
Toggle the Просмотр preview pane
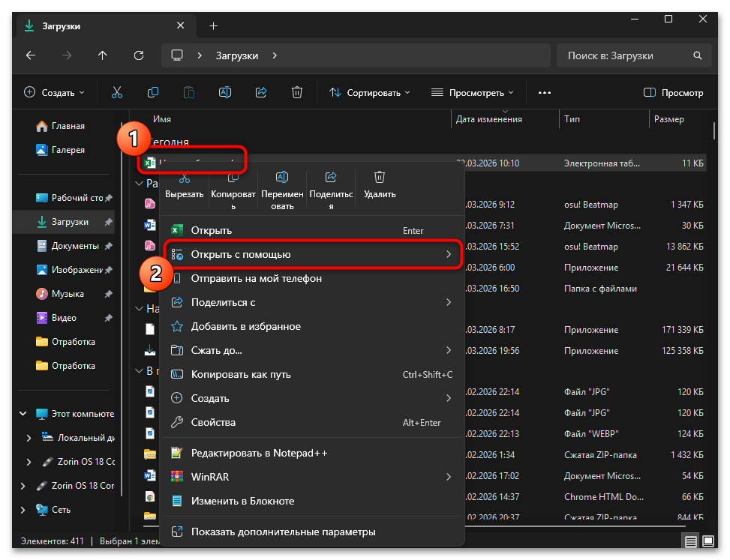tap(673, 92)
